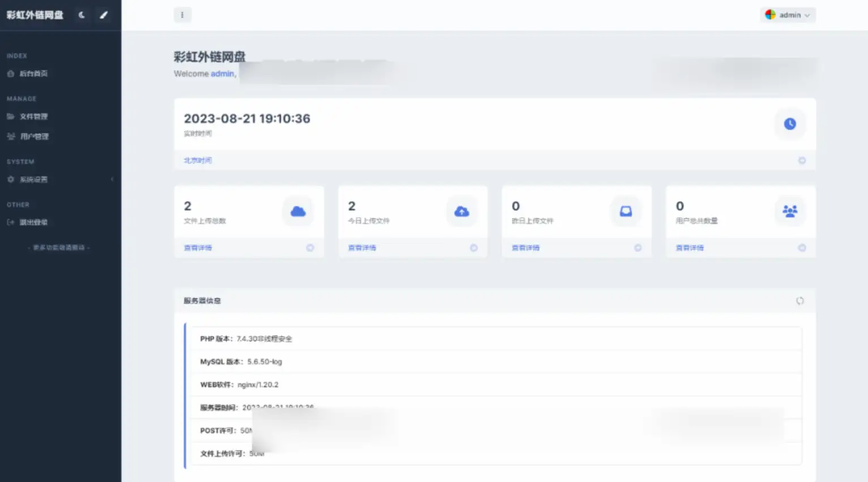868x482 pixels.
Task: Click the three-dot menu button in the header
Action: pos(182,15)
